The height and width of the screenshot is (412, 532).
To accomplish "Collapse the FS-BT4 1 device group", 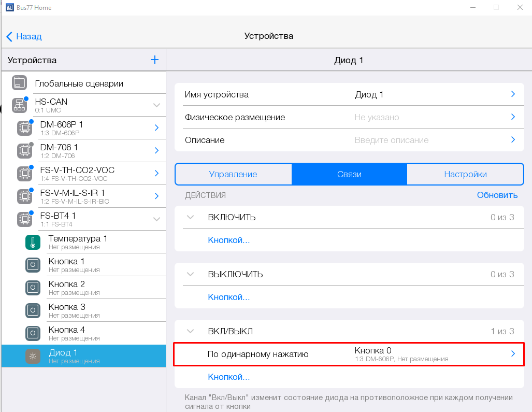I will pyautogui.click(x=156, y=219).
